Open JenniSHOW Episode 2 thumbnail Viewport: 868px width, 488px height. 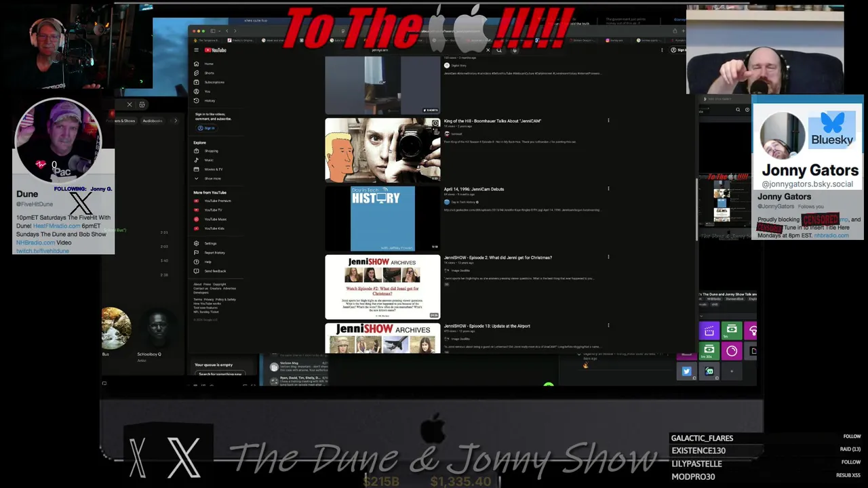(382, 287)
